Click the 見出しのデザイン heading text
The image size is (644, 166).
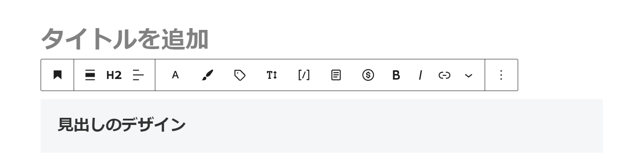coord(121,124)
